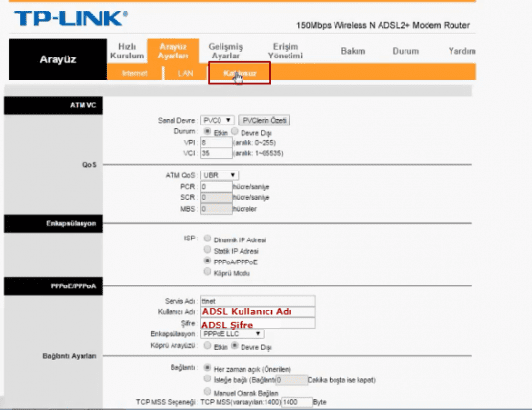Select the Durum Etkin radio button
Image resolution: width=532 pixels, height=410 pixels.
207,131
